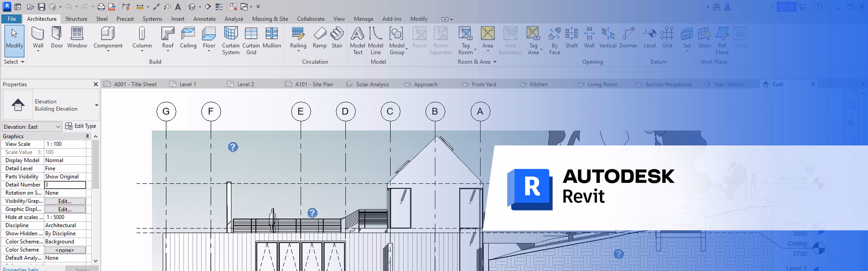
Task: Open the Building Elevation type selector
Action: coord(96,105)
